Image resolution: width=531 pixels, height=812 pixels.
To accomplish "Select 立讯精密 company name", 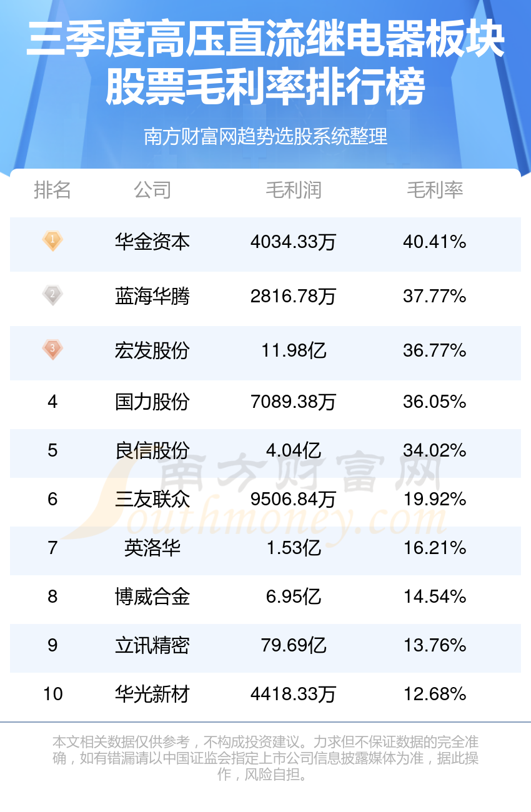I will click(152, 645).
